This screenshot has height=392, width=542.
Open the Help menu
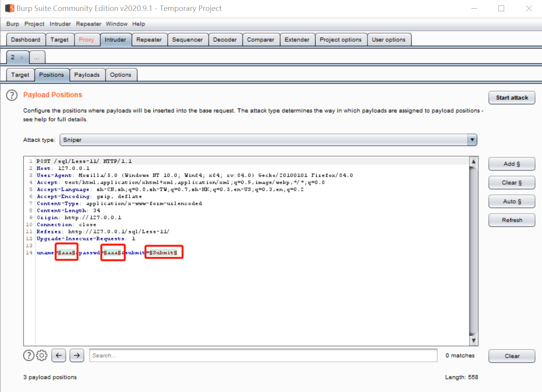pos(139,24)
